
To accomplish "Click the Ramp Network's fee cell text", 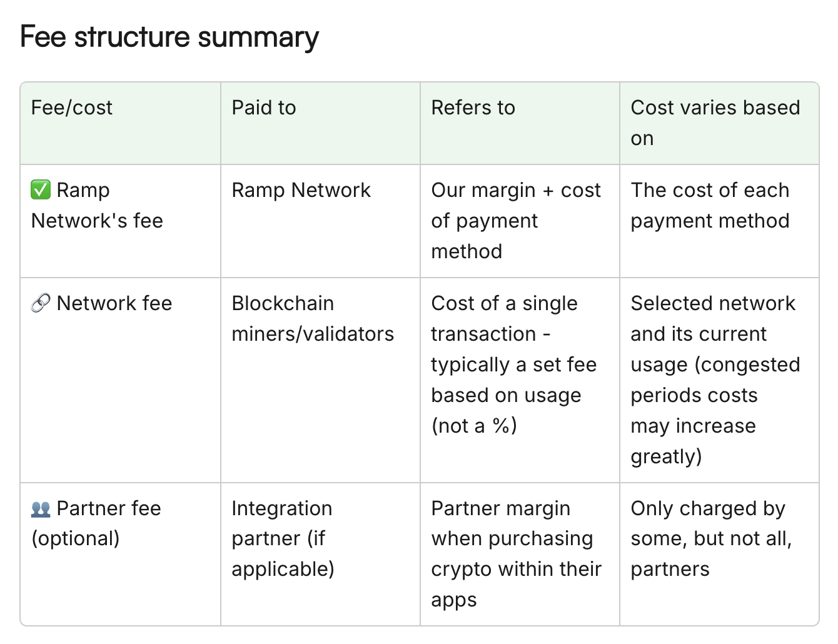I will click(97, 205).
